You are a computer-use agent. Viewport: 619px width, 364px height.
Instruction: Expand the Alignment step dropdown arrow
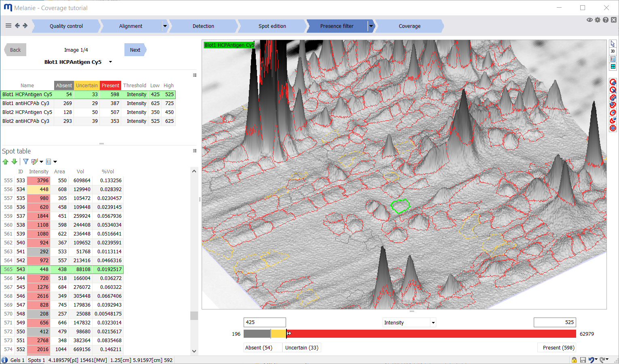[x=165, y=26]
